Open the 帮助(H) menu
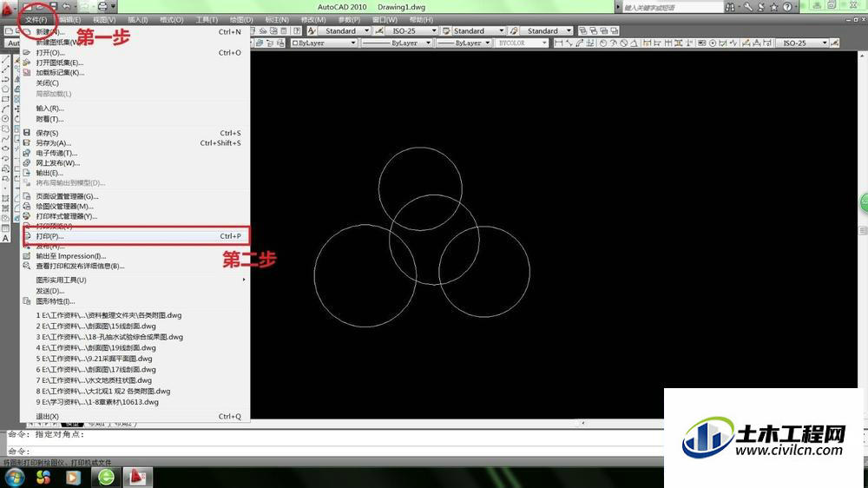Viewport: 868px width, 488px height. pyautogui.click(x=421, y=20)
